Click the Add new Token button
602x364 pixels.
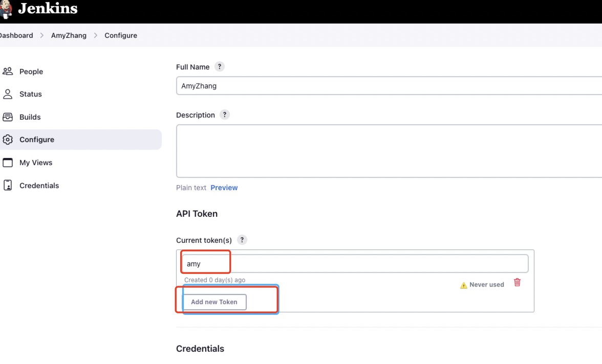click(214, 302)
